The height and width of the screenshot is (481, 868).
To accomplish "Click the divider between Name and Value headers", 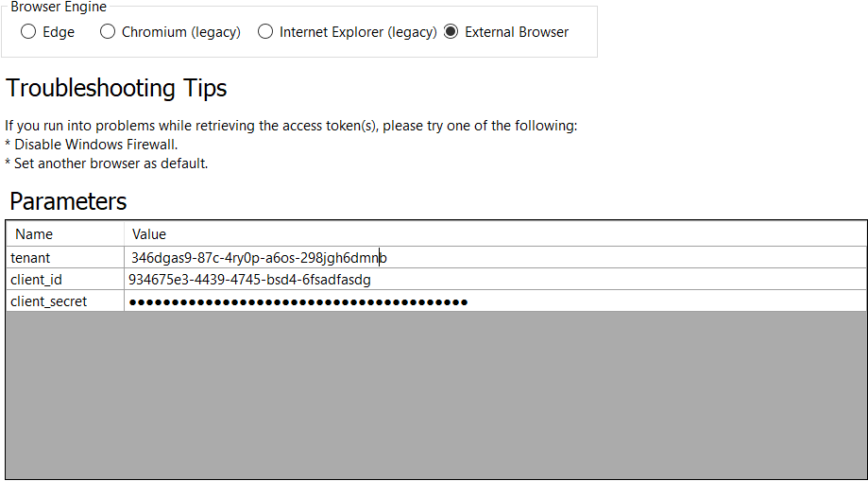I will [124, 233].
